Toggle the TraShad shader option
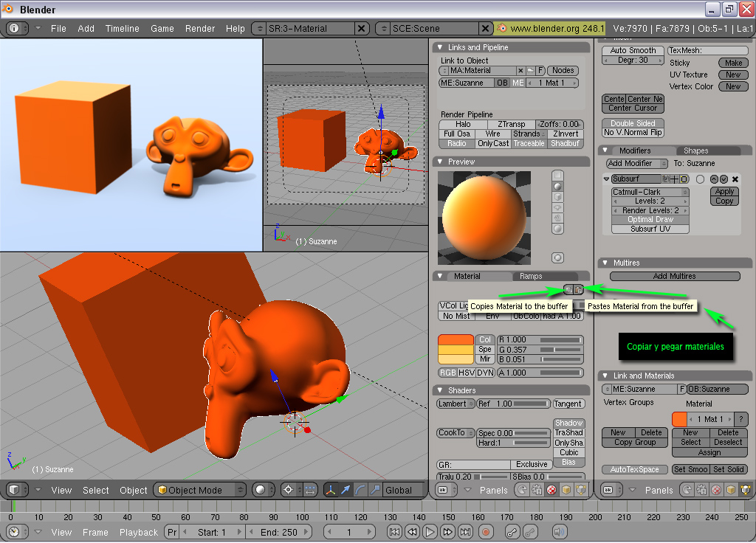 click(569, 433)
